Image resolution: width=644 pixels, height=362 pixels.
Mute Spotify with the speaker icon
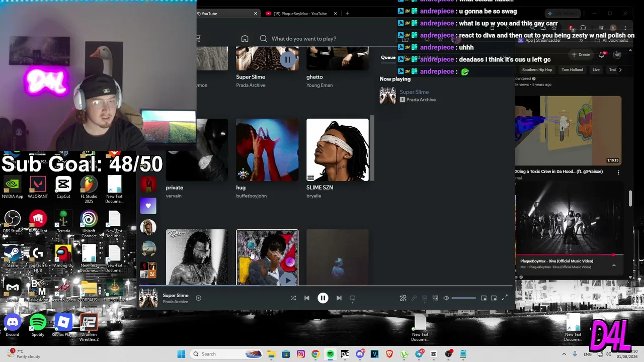pyautogui.click(x=446, y=298)
